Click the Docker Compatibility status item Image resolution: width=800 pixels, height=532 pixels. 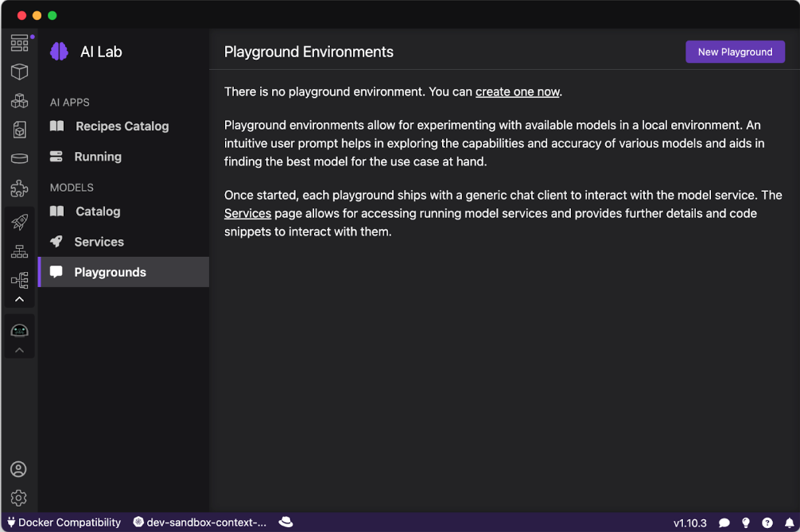64,522
